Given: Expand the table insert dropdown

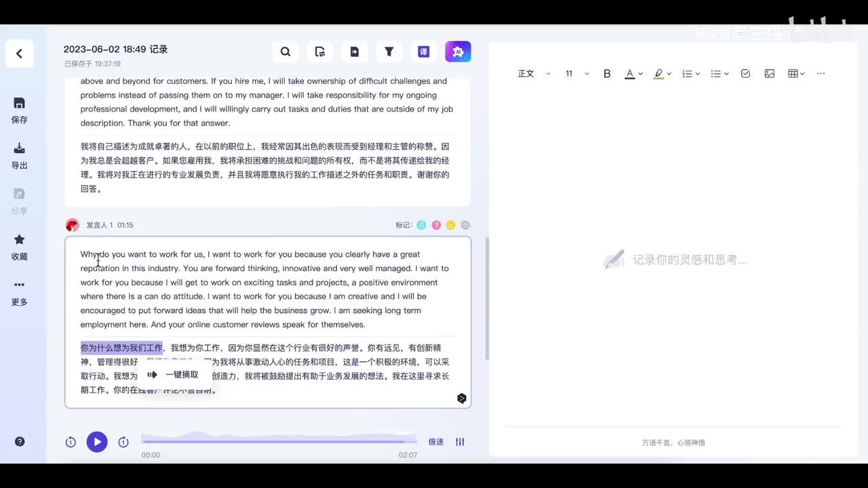Looking at the screenshot, I should [796, 74].
